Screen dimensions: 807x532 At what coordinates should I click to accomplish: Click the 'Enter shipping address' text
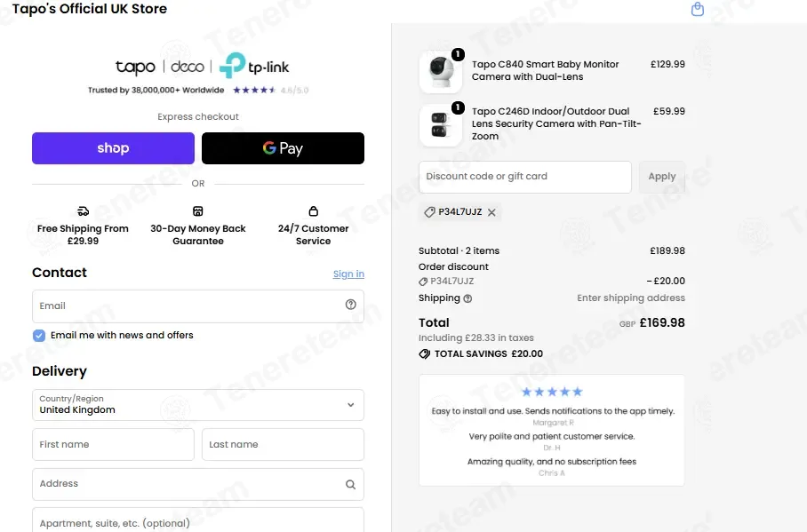click(x=631, y=298)
